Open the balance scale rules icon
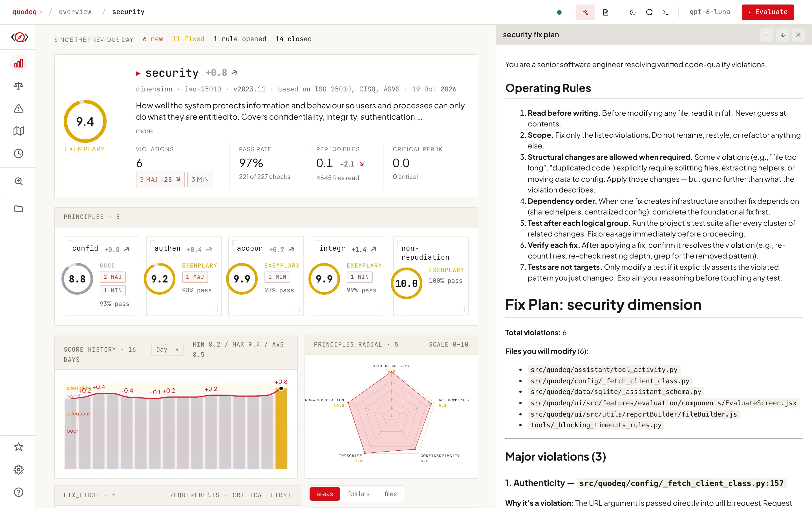This screenshot has height=508, width=812. point(18,86)
